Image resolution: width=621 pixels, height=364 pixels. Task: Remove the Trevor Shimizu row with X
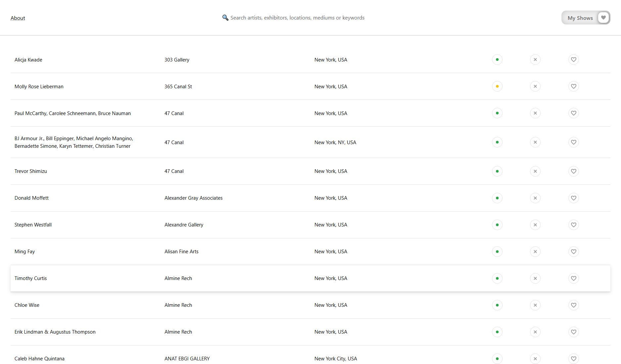coord(535,171)
